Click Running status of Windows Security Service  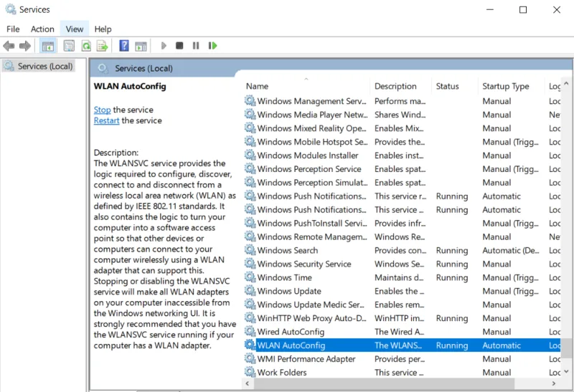point(452,264)
